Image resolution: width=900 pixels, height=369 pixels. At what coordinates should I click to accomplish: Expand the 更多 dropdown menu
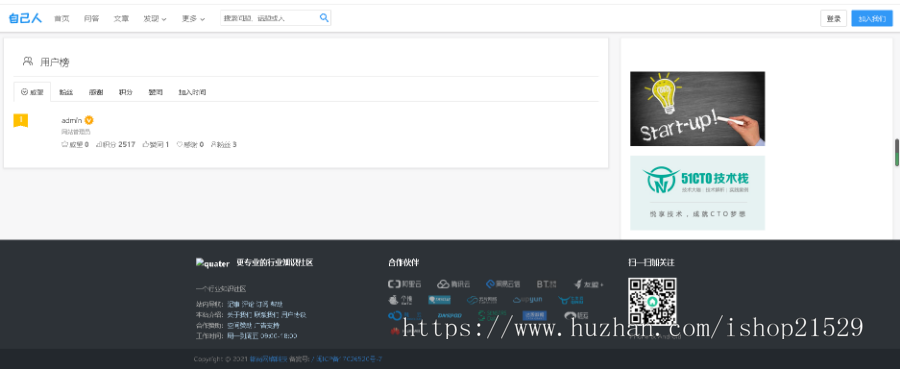coord(193,18)
